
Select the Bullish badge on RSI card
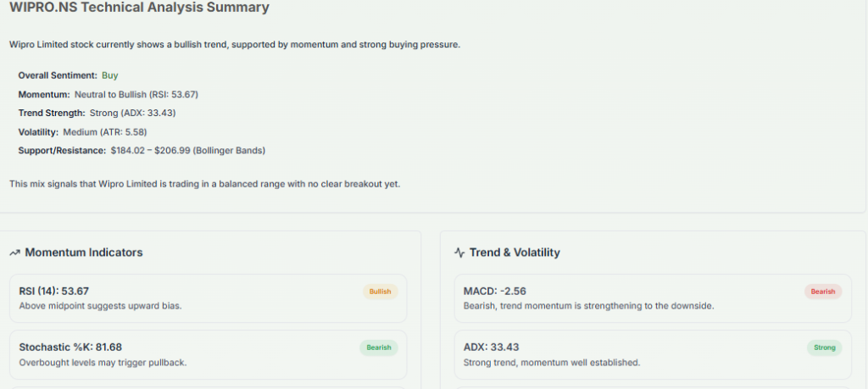pyautogui.click(x=380, y=292)
